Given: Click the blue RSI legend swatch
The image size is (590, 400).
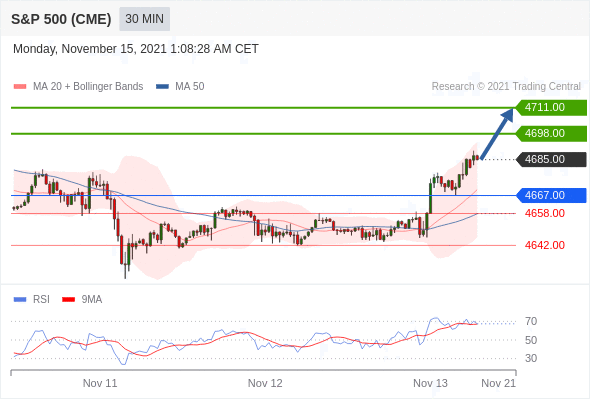Looking at the screenshot, I should click(20, 300).
